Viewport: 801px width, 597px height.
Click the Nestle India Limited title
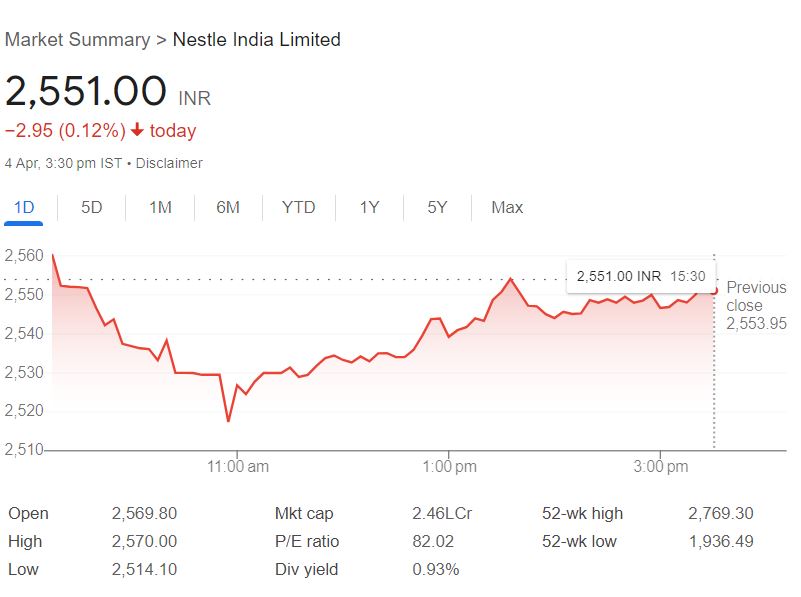coord(257,40)
